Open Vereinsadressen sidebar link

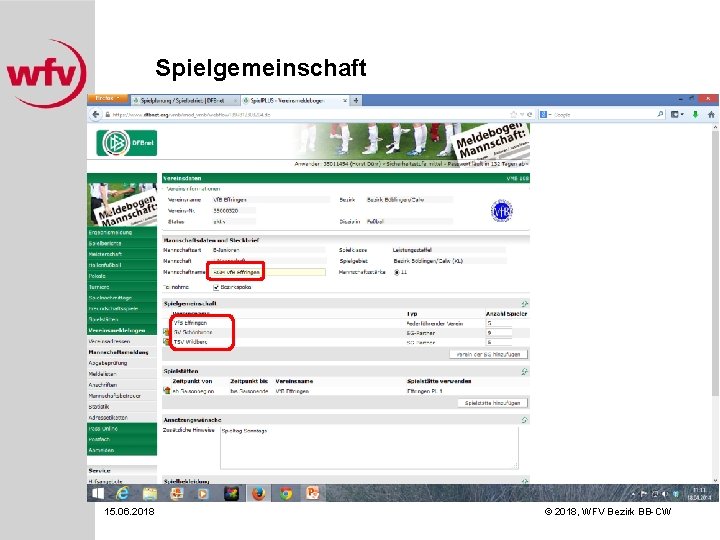point(109,341)
